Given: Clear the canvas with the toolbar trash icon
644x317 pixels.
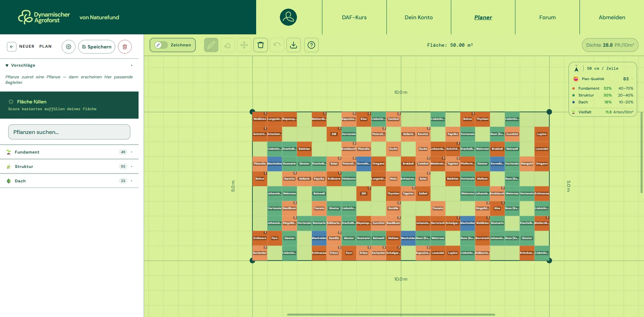Looking at the screenshot, I should click(261, 45).
